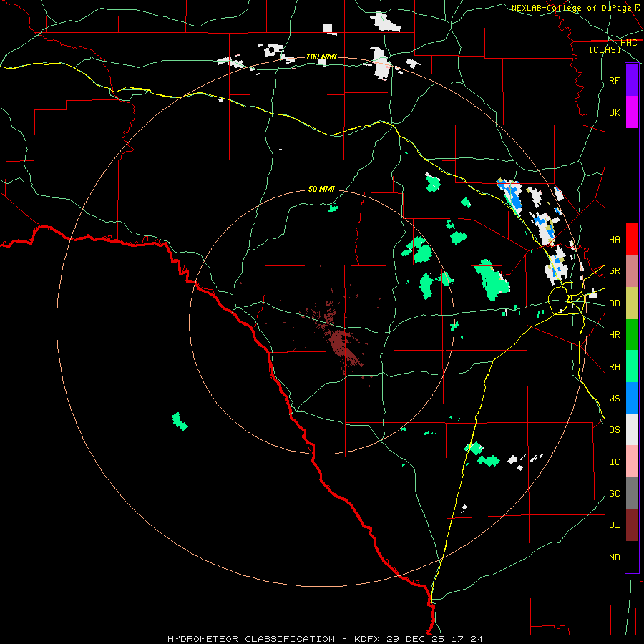The image size is (644, 644).
Task: Click the BI legend label
Action: point(615,525)
